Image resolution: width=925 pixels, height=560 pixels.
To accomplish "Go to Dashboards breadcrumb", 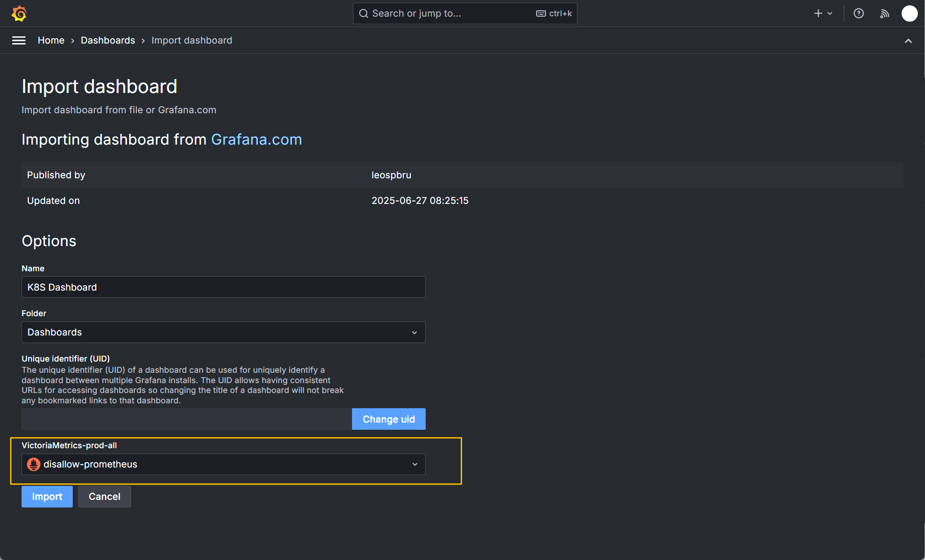I will [108, 40].
